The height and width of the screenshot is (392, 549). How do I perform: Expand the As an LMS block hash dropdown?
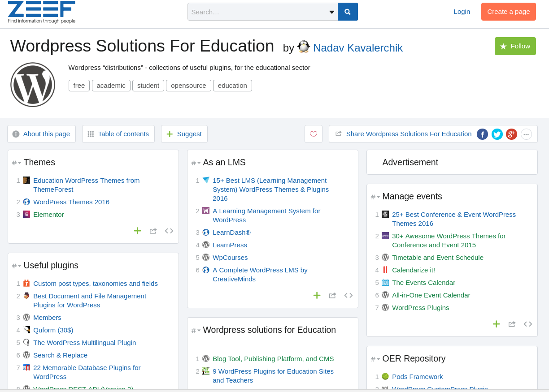tap(196, 163)
